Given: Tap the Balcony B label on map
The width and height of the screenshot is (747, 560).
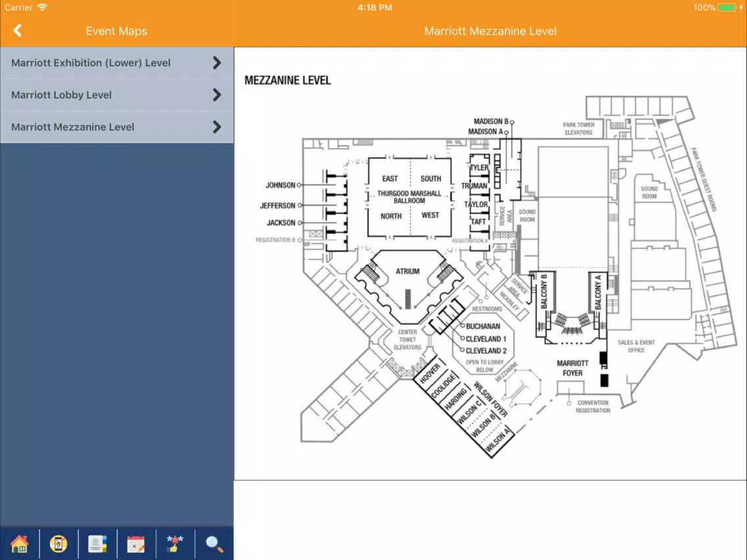Looking at the screenshot, I should pyautogui.click(x=544, y=291).
